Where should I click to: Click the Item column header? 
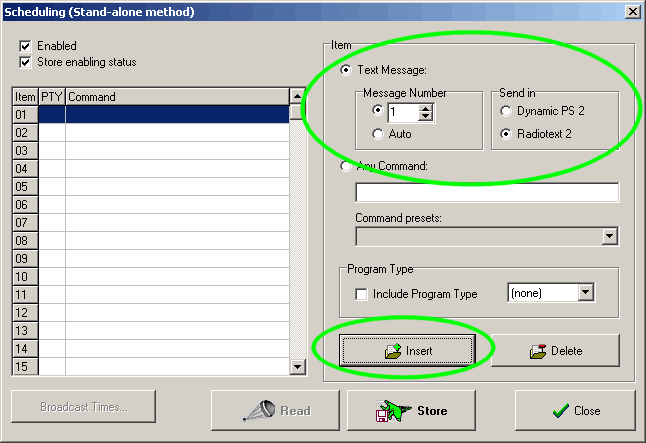point(25,97)
